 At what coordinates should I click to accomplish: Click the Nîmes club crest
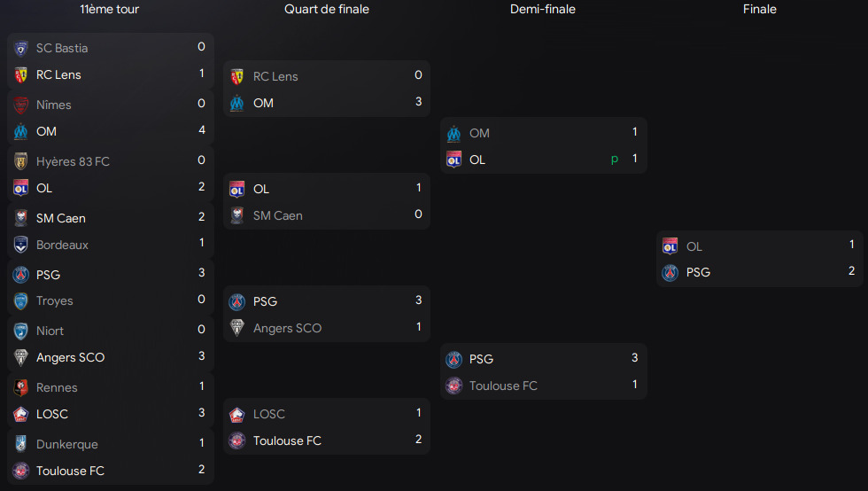tap(21, 105)
